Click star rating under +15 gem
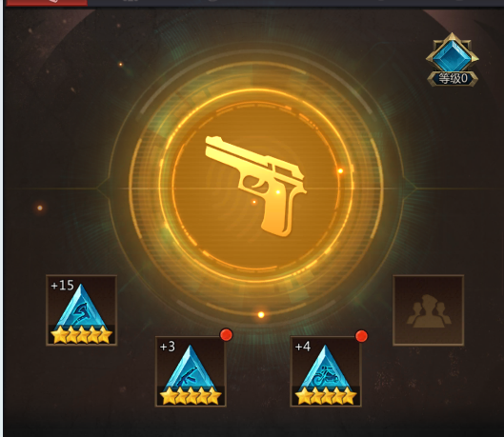 point(82,335)
